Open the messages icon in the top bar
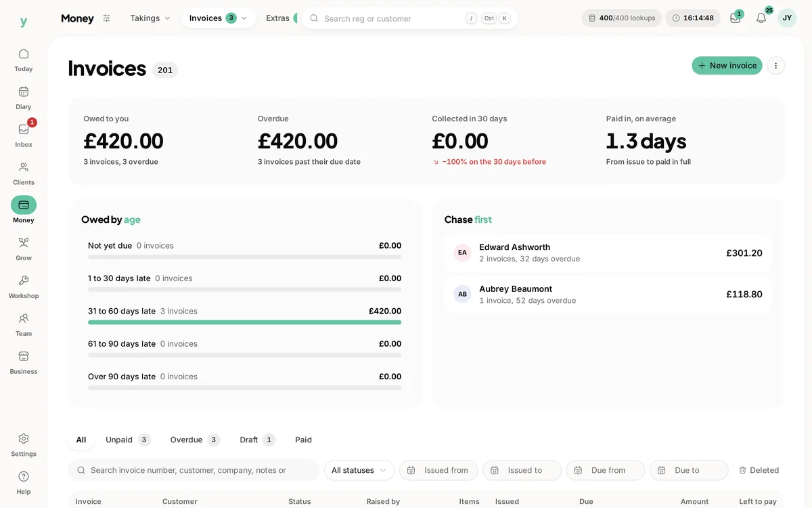812x508 pixels. (x=736, y=18)
